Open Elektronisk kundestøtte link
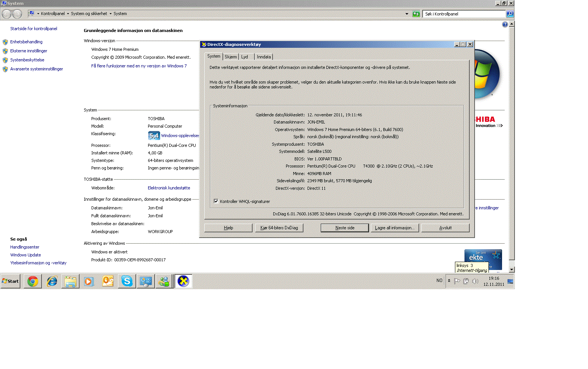588x369 pixels. click(x=169, y=188)
